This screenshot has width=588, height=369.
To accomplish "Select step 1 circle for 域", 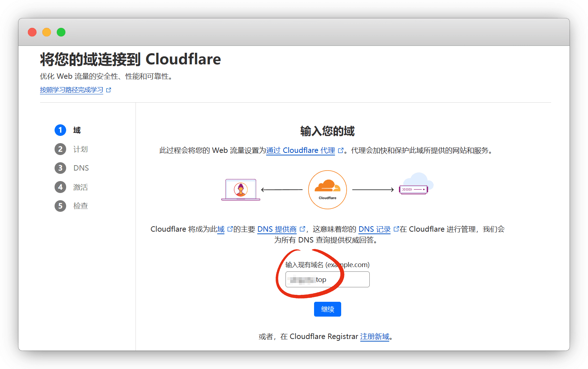I will pyautogui.click(x=60, y=130).
